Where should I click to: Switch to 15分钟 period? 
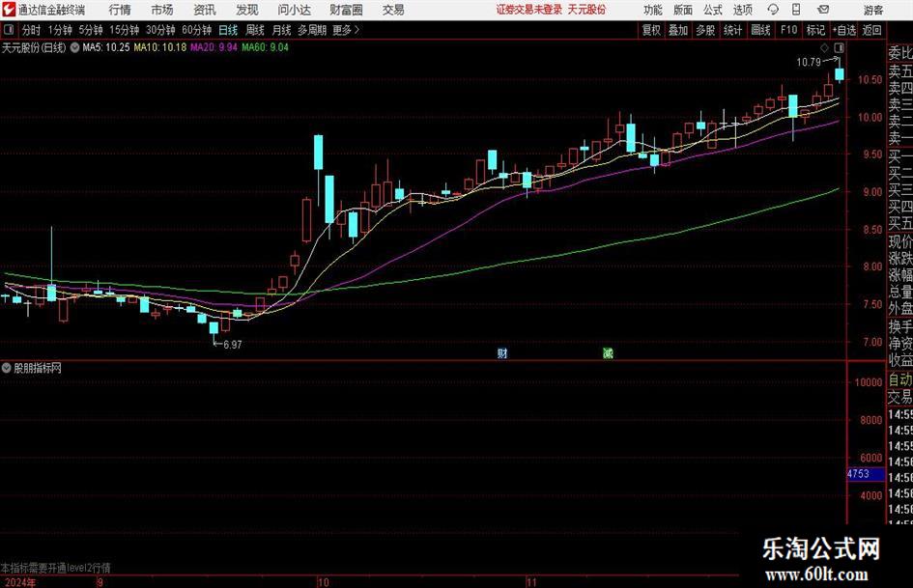pyautogui.click(x=124, y=30)
